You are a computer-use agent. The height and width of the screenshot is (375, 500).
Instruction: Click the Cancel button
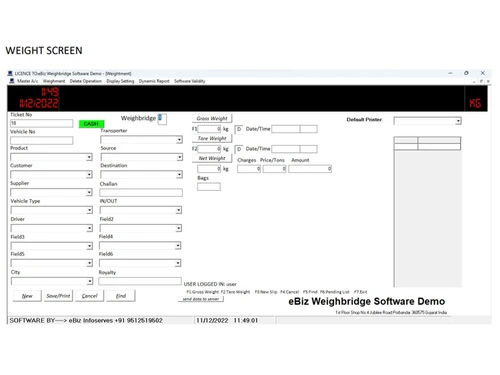click(x=89, y=296)
